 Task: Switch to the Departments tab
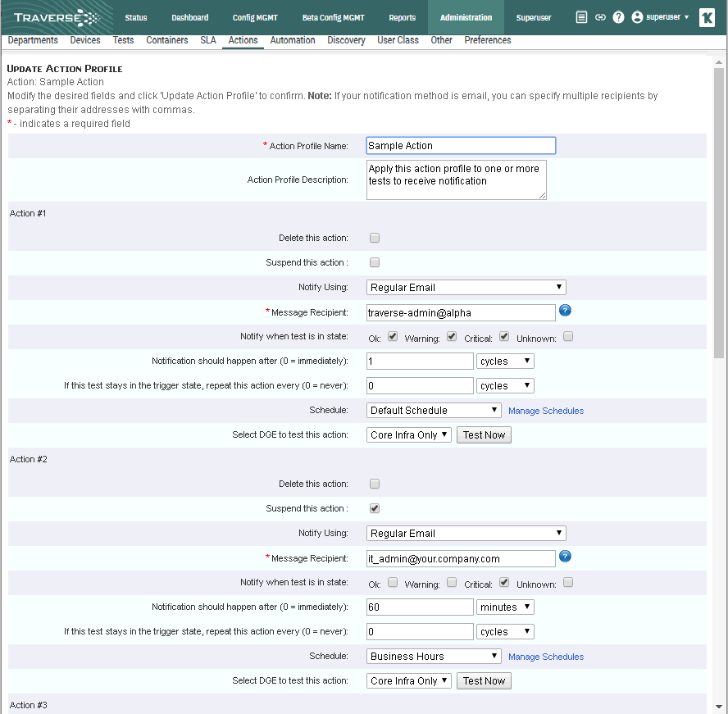(x=33, y=40)
